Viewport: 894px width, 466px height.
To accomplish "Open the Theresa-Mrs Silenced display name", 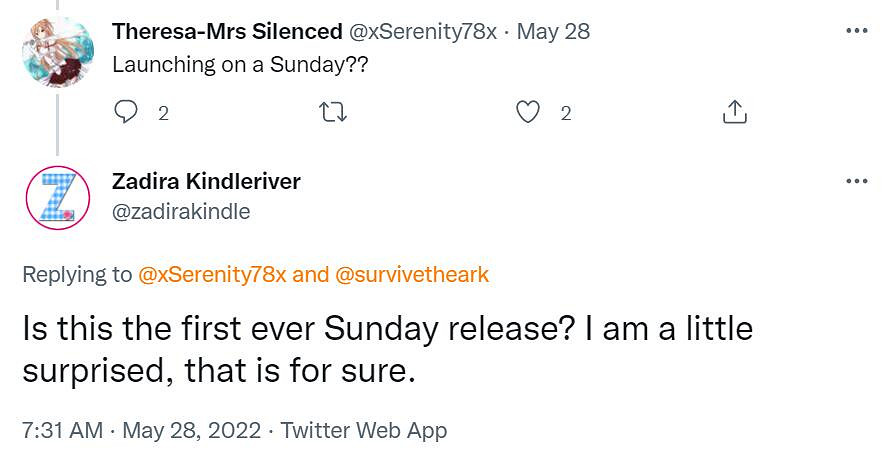I will [x=226, y=31].
